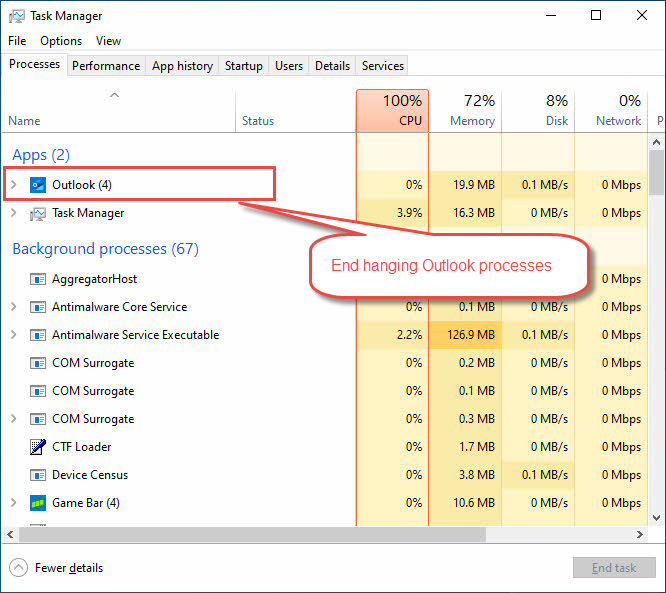Click the 10.6 MB Game Bar memory value
Screen dimensions: 666x593
(x=474, y=503)
